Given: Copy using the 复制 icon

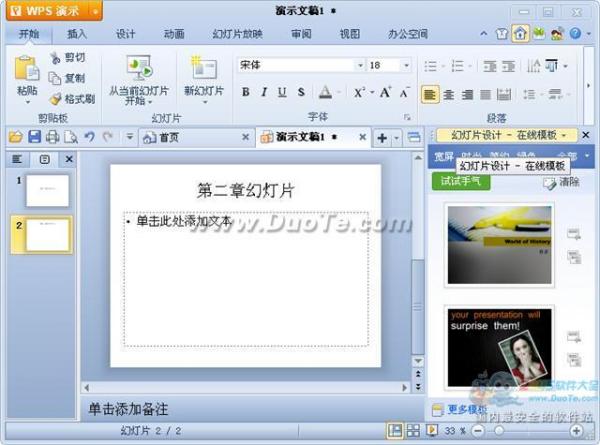Looking at the screenshot, I should pos(55,78).
